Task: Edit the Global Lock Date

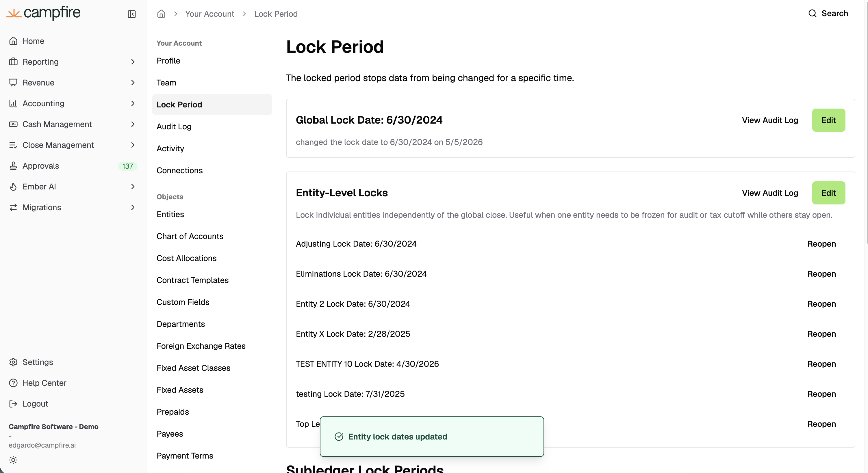Action: point(829,120)
